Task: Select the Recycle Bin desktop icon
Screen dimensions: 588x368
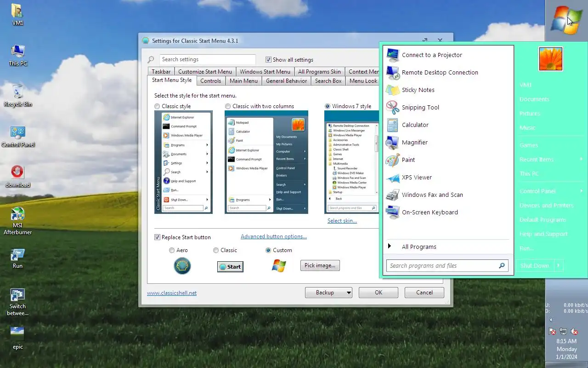Action: (17, 96)
